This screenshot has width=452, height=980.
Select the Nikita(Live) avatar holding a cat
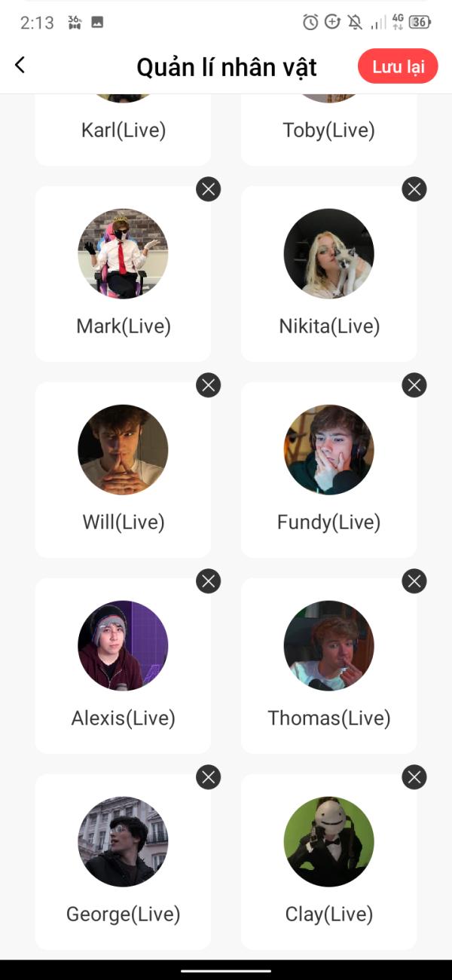pos(329,254)
